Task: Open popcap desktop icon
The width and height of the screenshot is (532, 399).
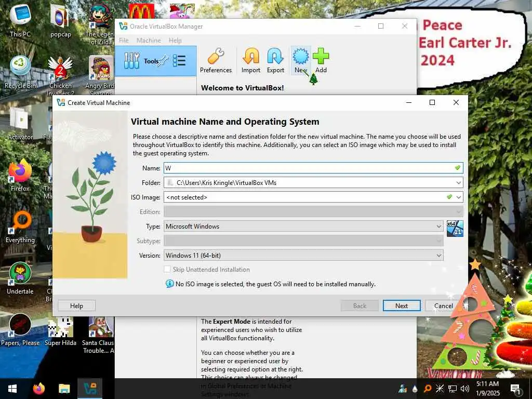Action: [60, 21]
